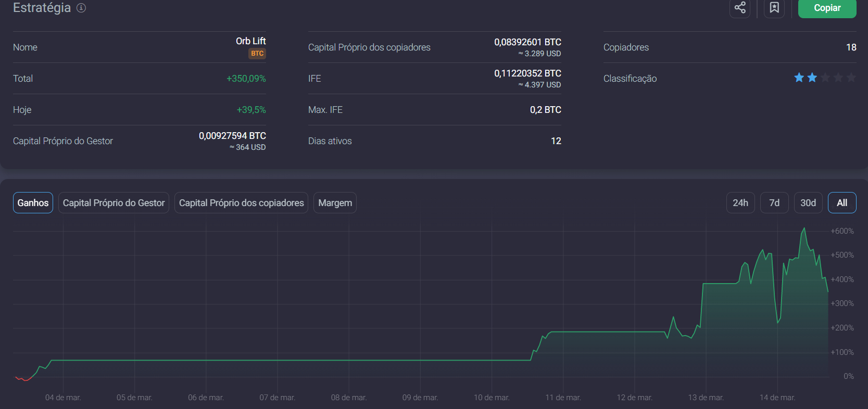Click the Copiadores count value 18

(851, 47)
